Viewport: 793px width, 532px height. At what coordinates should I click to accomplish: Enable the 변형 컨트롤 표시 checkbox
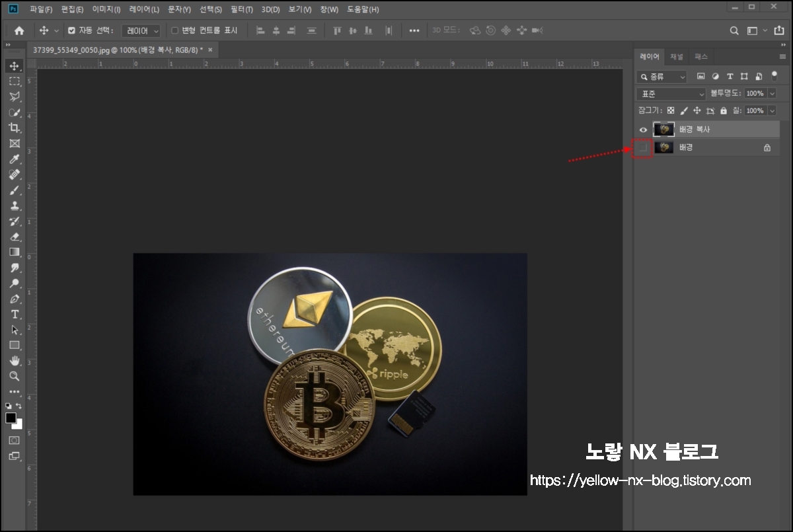(x=174, y=30)
